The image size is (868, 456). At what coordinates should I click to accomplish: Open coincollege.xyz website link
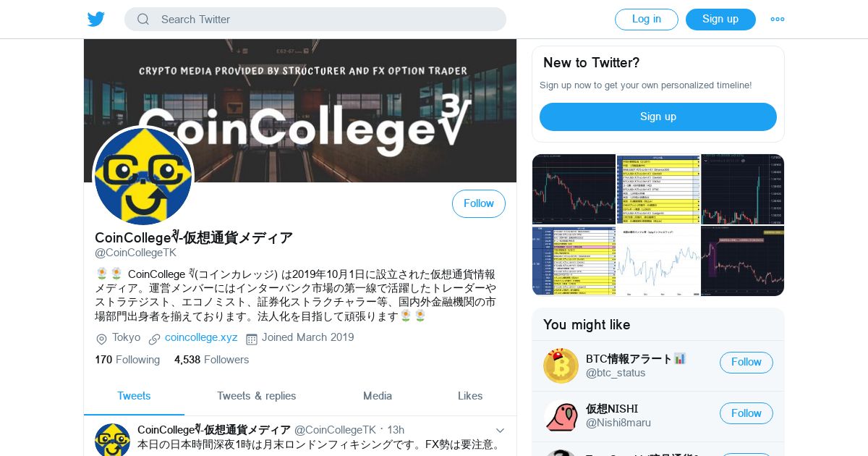click(x=201, y=337)
